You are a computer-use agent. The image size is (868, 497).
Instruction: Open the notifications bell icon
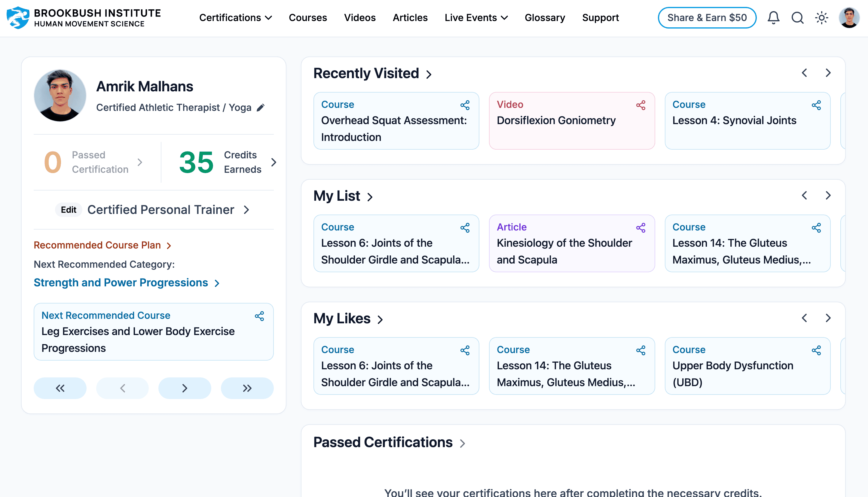coord(773,18)
